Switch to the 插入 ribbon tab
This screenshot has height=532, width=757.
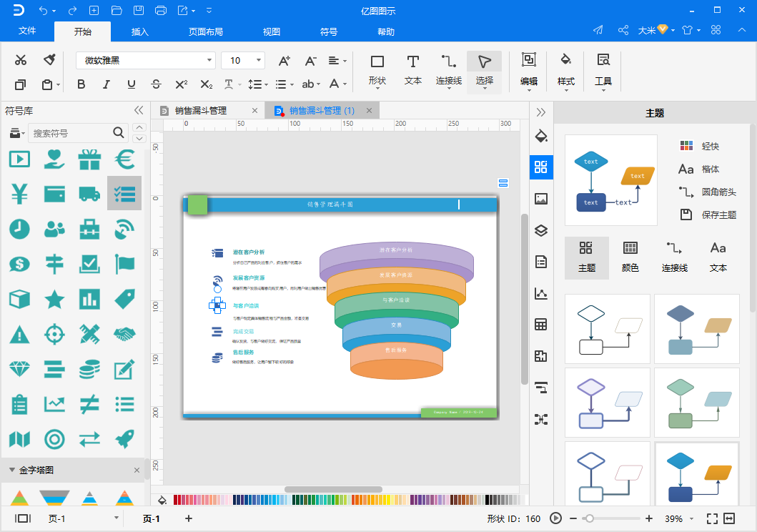(140, 32)
